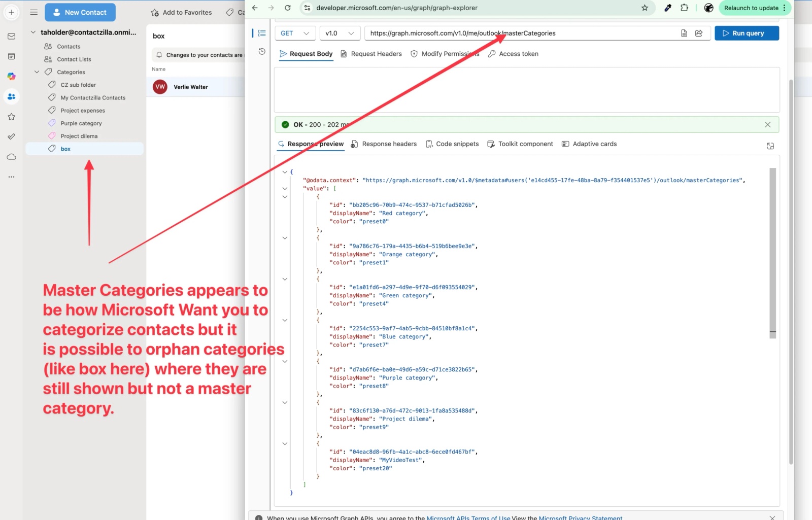Viewport: 812px width, 520px height.
Task: Click the plus button at top left
Action: (x=11, y=12)
